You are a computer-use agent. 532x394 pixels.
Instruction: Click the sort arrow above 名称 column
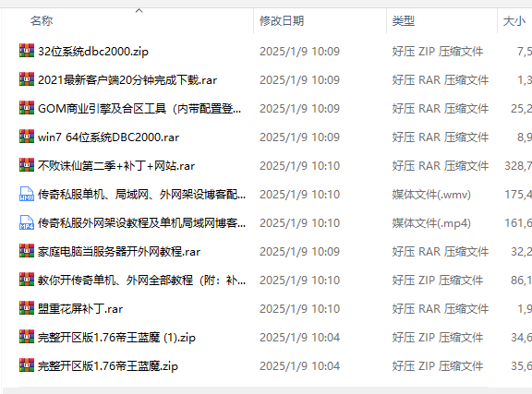coord(139,11)
